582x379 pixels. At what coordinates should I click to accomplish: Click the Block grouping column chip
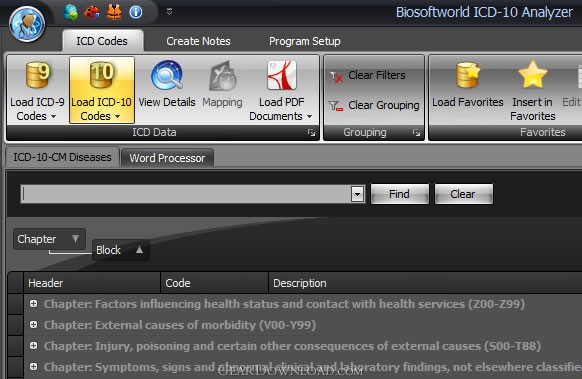pos(120,250)
